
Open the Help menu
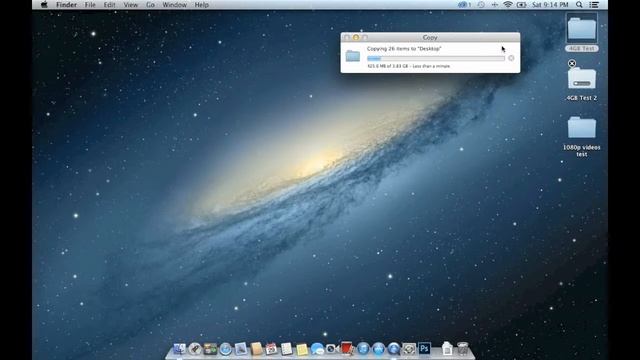point(202,5)
